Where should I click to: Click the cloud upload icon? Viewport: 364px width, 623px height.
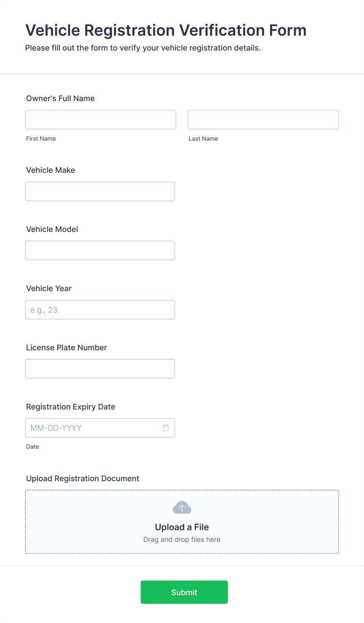click(x=182, y=507)
